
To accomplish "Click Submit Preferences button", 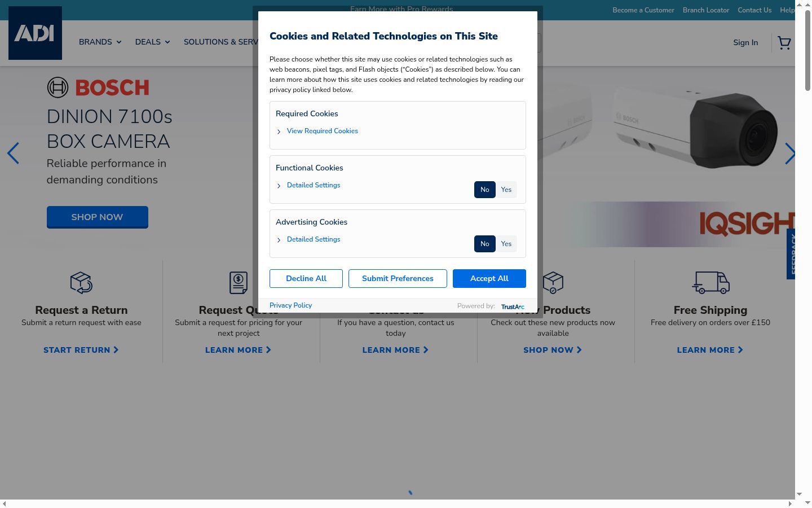I will [398, 278].
